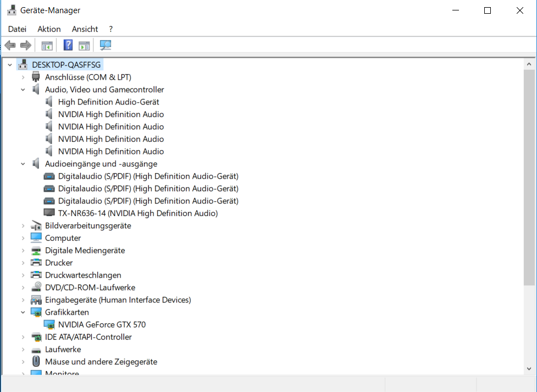
Task: Expand the Computer category node
Action: (x=23, y=238)
